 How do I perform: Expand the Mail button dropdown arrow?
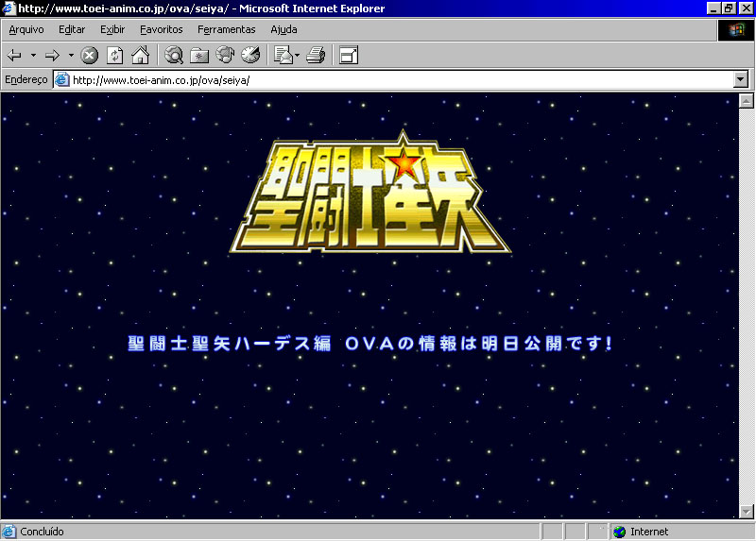pyautogui.click(x=297, y=56)
